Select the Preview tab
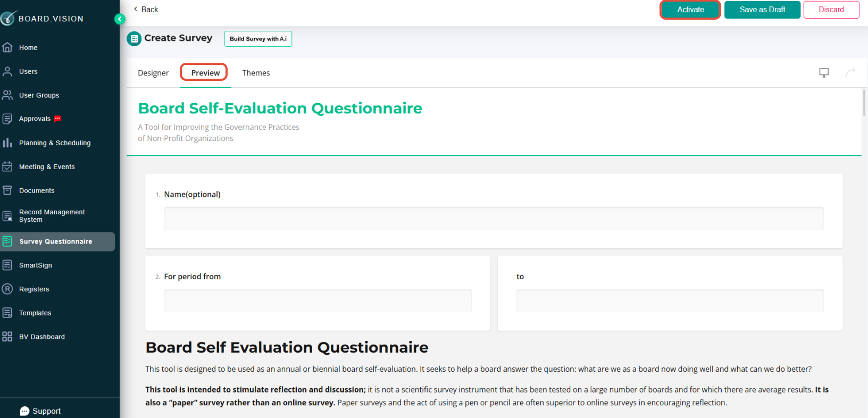 tap(205, 73)
